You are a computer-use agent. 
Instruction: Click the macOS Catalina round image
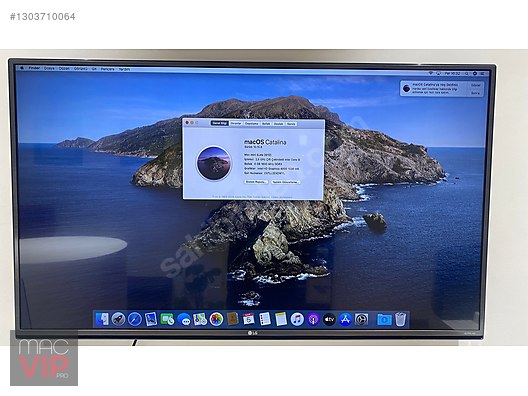tap(214, 163)
